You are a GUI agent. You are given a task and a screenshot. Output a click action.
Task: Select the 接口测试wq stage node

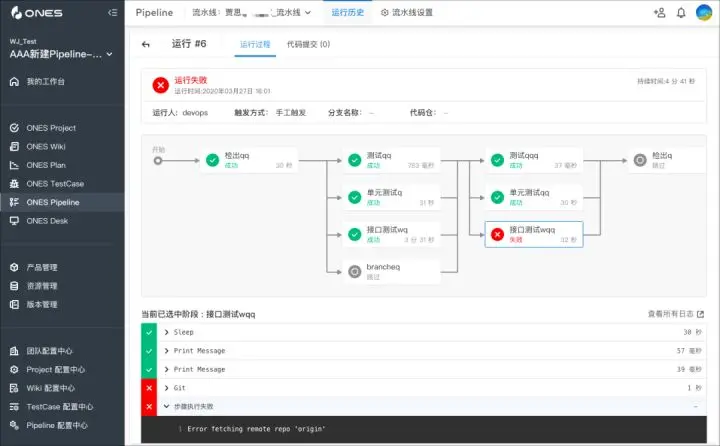[391, 235]
